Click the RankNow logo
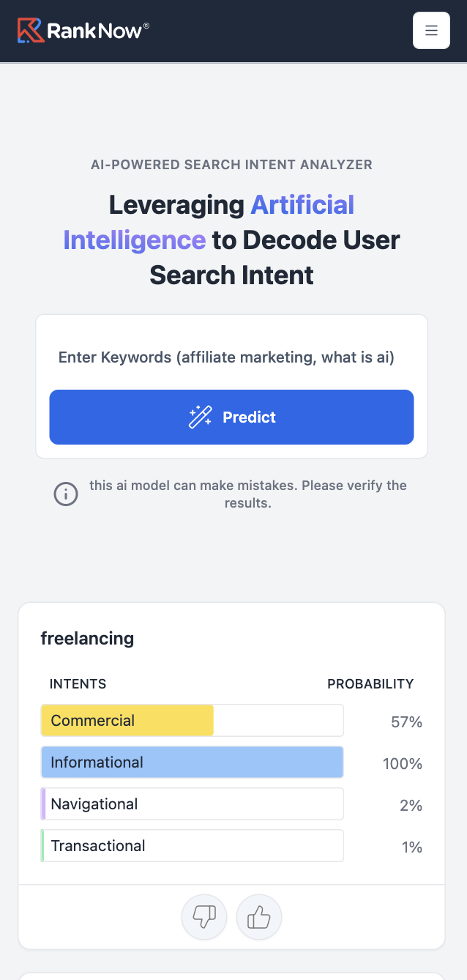Image resolution: width=467 pixels, height=980 pixels. (30, 31)
